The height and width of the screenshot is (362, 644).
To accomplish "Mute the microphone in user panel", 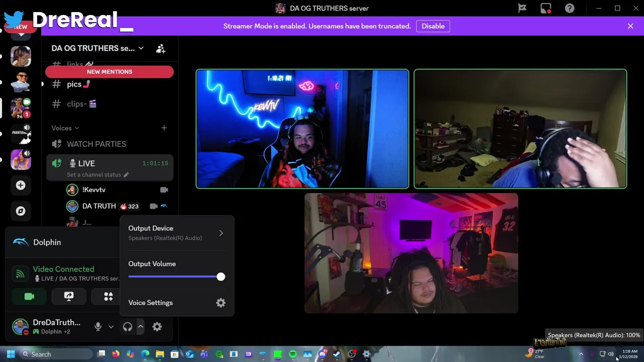I will tap(98, 327).
